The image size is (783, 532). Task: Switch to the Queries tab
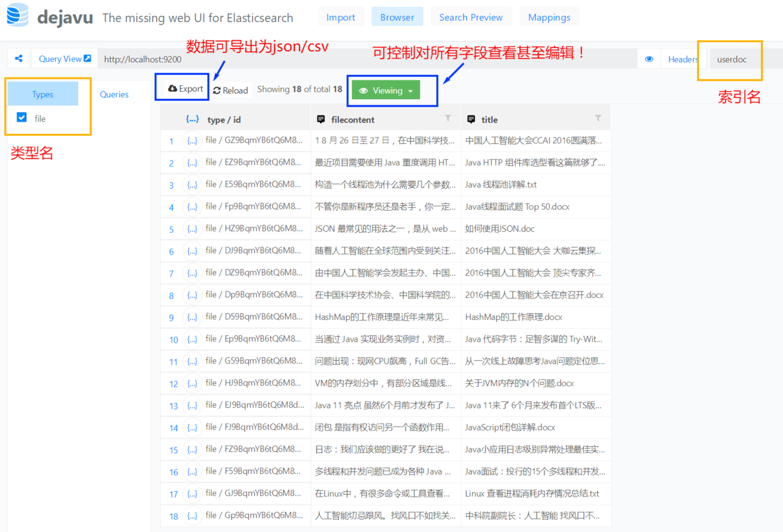[114, 94]
